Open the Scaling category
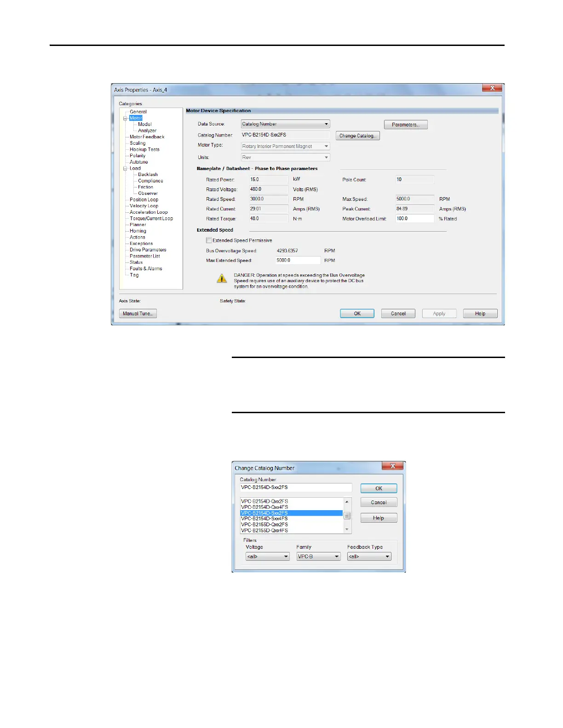The image size is (563, 728). (137, 143)
